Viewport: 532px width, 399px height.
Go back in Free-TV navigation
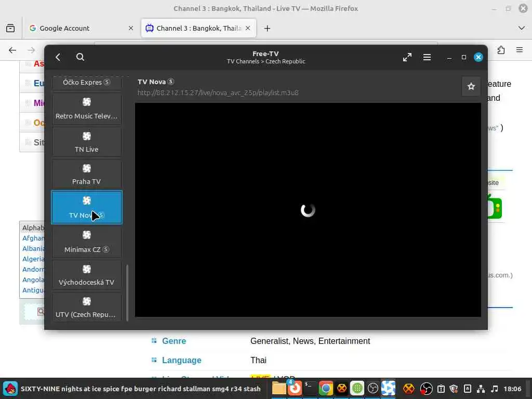[x=58, y=57]
